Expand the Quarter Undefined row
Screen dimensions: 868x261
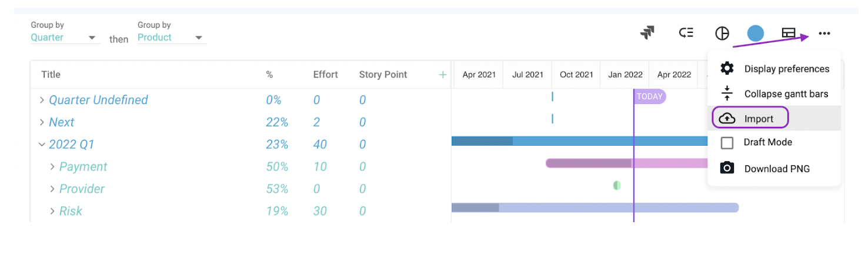42,100
